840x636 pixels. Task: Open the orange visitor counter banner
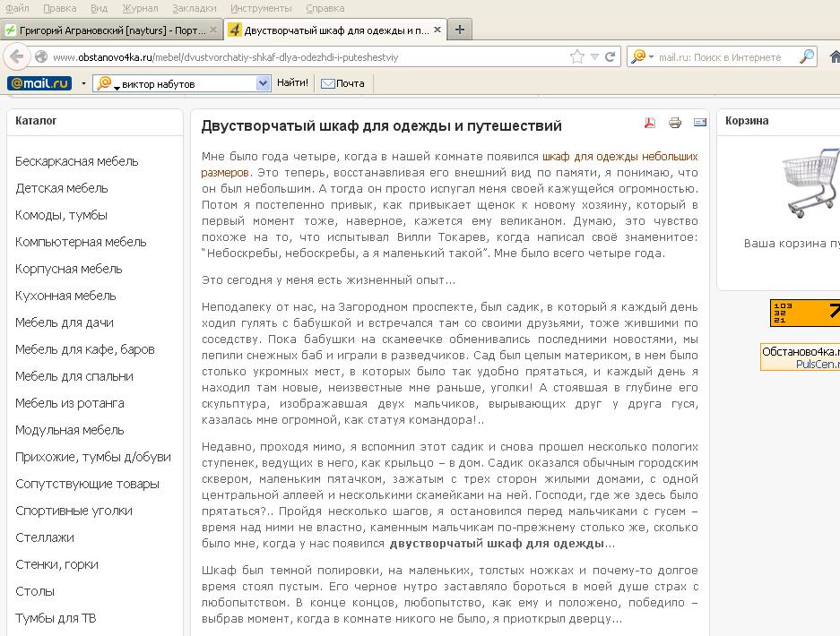805,314
